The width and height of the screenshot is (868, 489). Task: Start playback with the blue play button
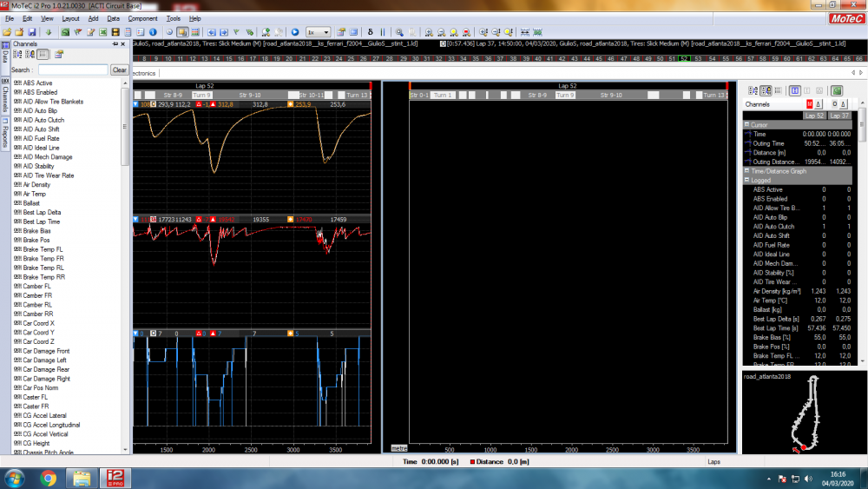(x=295, y=32)
